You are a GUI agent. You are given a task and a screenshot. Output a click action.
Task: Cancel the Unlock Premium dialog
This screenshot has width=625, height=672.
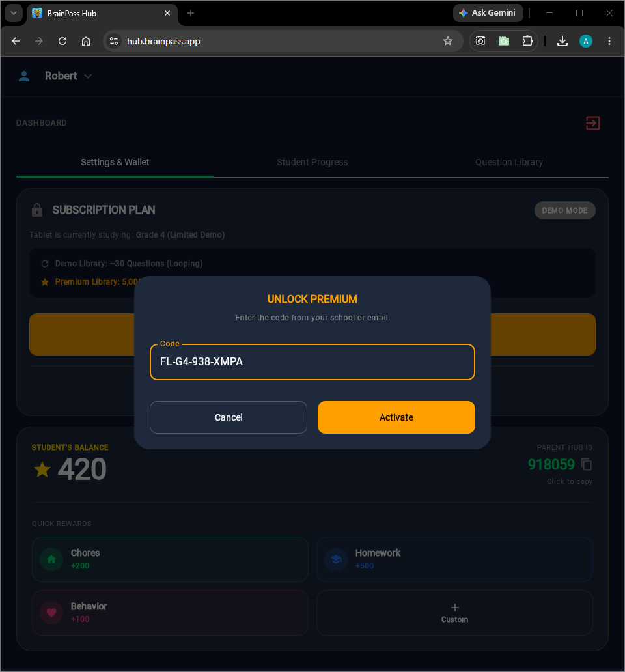(229, 417)
